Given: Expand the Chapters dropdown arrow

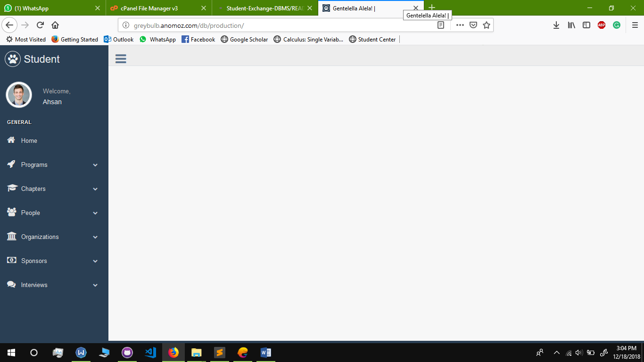Looking at the screenshot, I should pos(95,189).
